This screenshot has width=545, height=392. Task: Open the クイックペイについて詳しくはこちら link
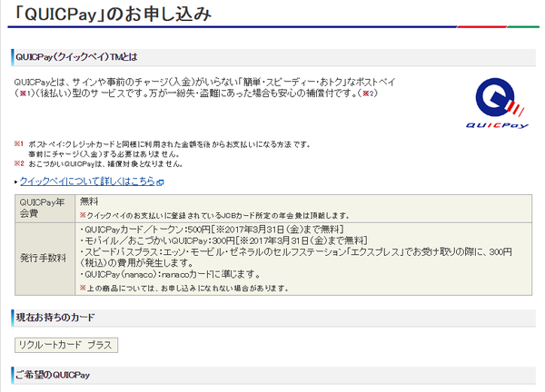[87, 181]
